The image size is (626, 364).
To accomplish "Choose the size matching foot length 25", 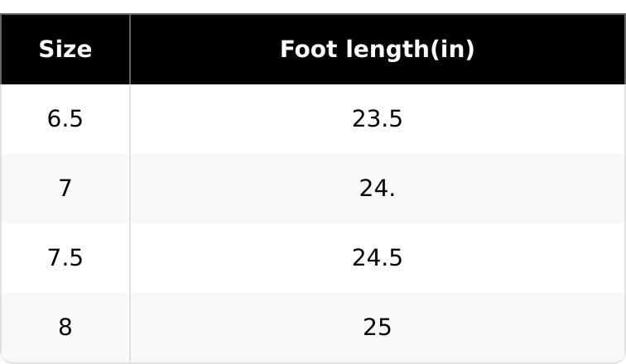I will [65, 328].
